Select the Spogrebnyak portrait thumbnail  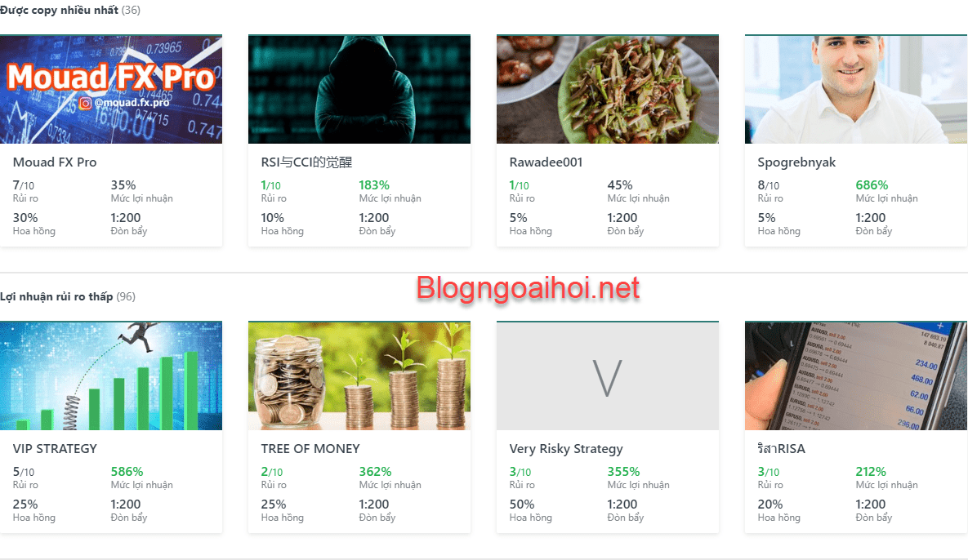click(x=856, y=90)
